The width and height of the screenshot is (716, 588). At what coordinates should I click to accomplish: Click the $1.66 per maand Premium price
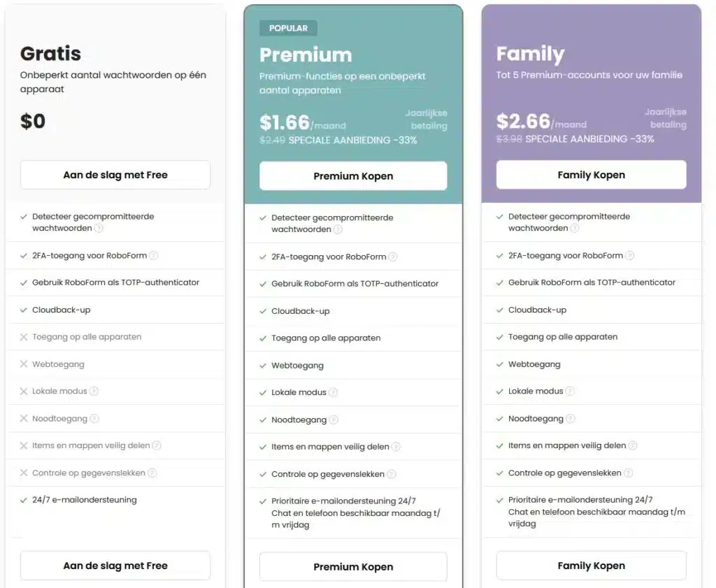click(303, 123)
